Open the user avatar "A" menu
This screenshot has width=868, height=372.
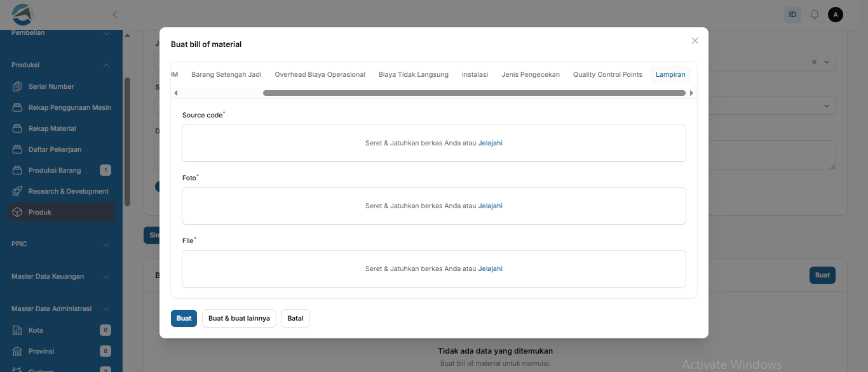[836, 15]
